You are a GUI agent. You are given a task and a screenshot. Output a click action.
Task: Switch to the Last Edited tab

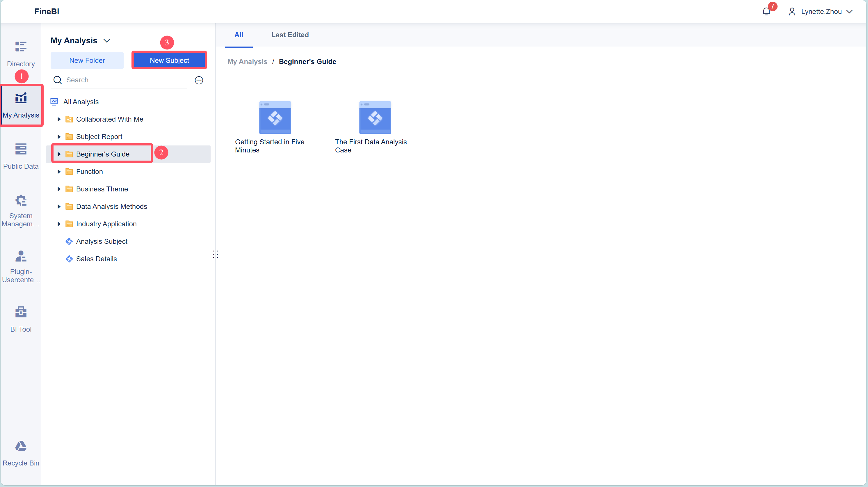coord(290,35)
